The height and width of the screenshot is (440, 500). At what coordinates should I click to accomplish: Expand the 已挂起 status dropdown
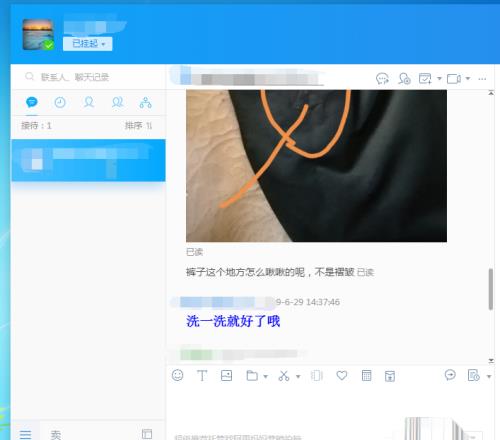88,44
